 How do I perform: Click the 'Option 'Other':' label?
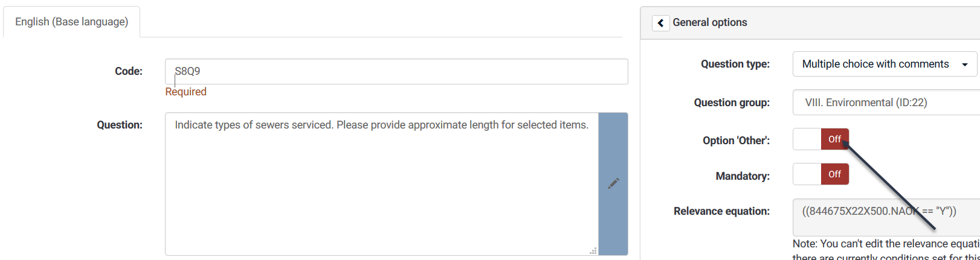(736, 141)
